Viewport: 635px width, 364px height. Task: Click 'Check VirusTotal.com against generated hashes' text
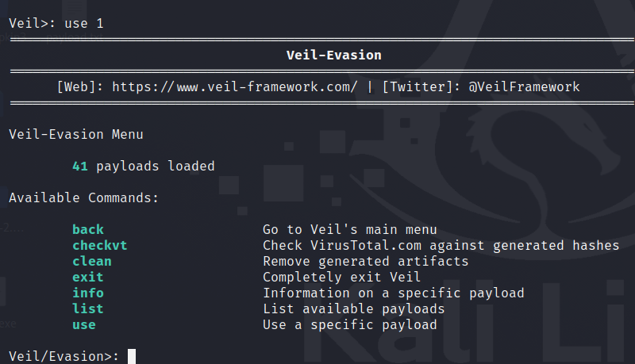[x=441, y=246]
